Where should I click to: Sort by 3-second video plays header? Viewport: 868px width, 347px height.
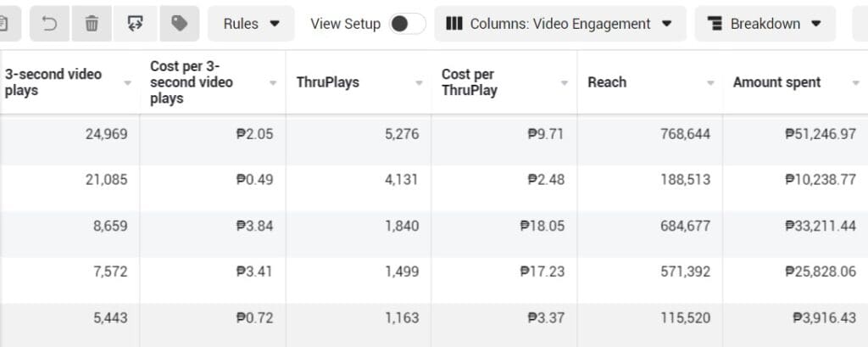(53, 82)
